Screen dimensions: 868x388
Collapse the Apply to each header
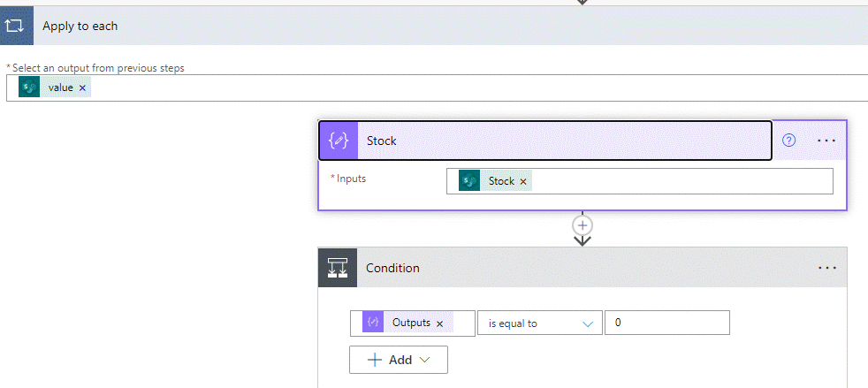[442, 26]
